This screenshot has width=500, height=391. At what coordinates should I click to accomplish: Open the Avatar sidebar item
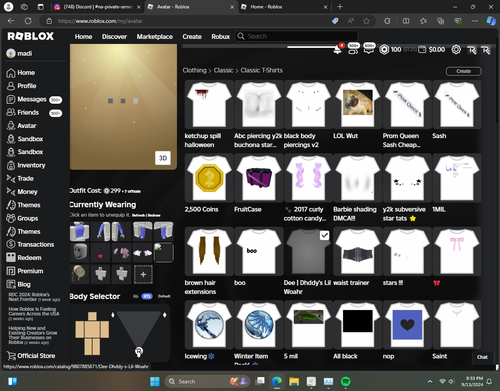[x=22, y=126]
